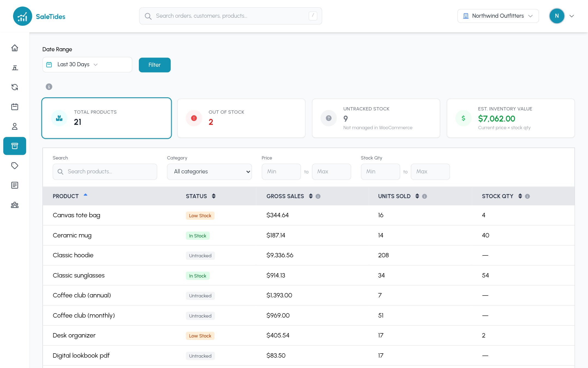Click the Stock Qty info icon

[527, 196]
